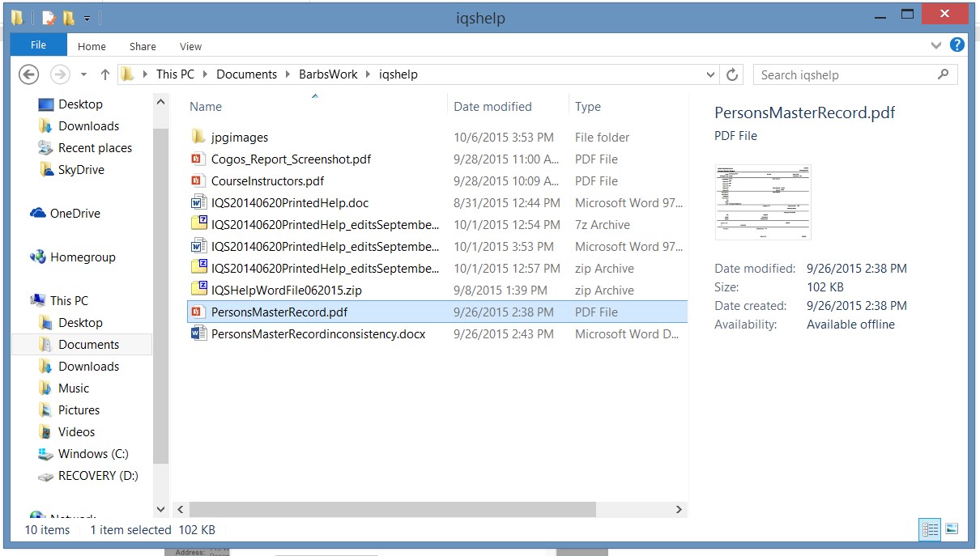
Task: Navigate to BarbsWork in the breadcrumb
Action: point(328,74)
